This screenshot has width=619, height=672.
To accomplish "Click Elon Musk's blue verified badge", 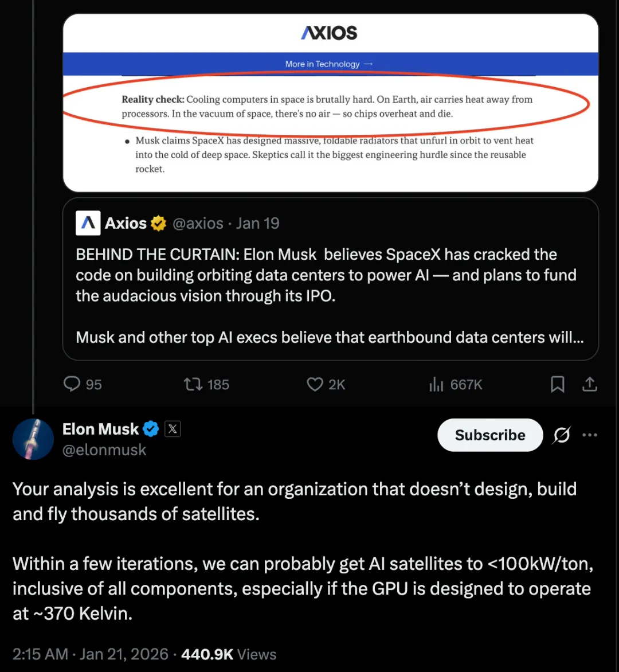I will 151,429.
